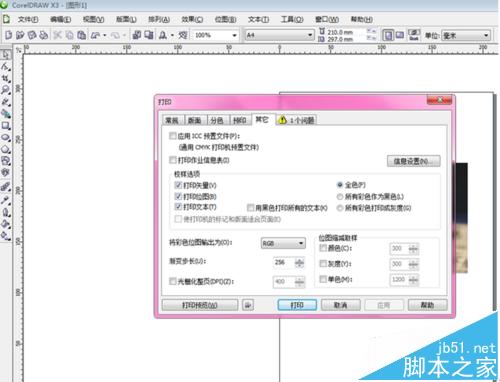This screenshot has width=500, height=382.
Task: Open the 位图 menu
Action: coord(225,19)
